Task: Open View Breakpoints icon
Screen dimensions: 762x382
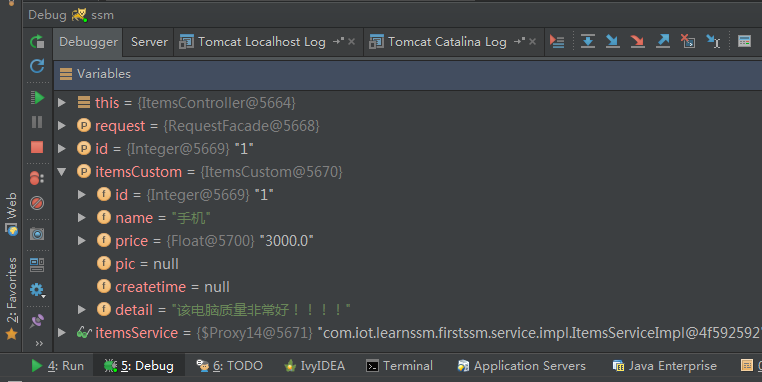Action: (37, 178)
